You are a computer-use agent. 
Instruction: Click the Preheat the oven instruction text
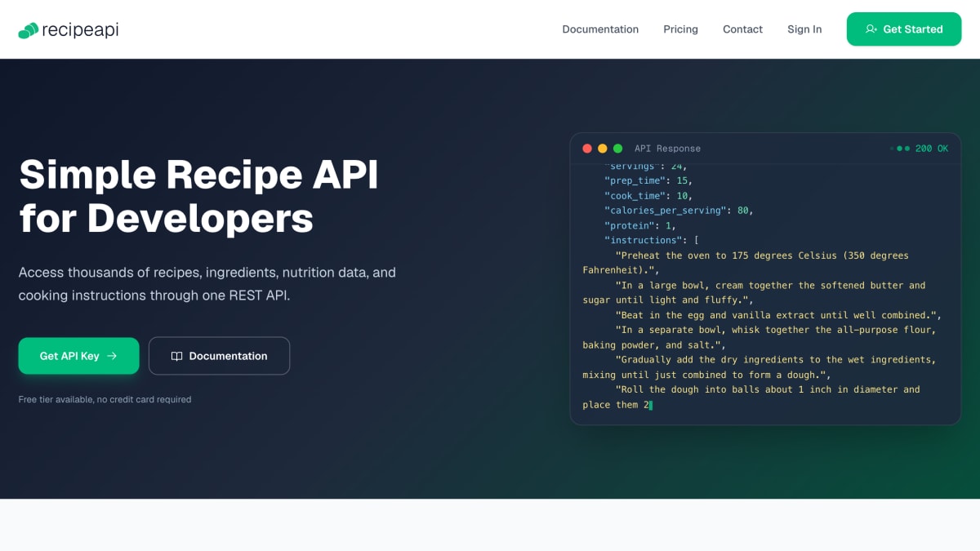pos(746,263)
